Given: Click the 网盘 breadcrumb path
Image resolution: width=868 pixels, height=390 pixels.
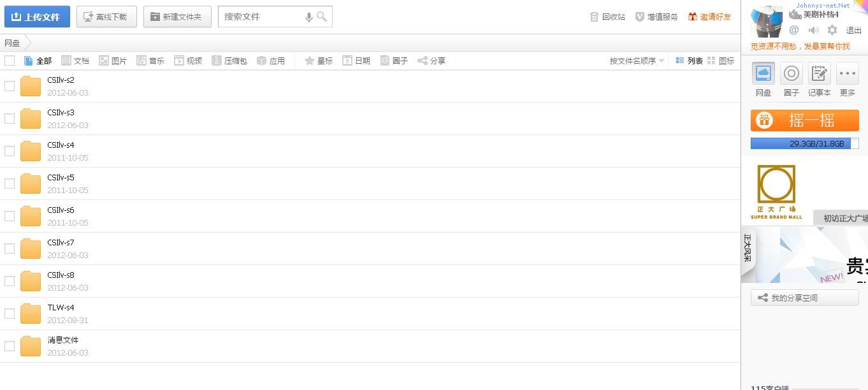Looking at the screenshot, I should click(x=12, y=43).
